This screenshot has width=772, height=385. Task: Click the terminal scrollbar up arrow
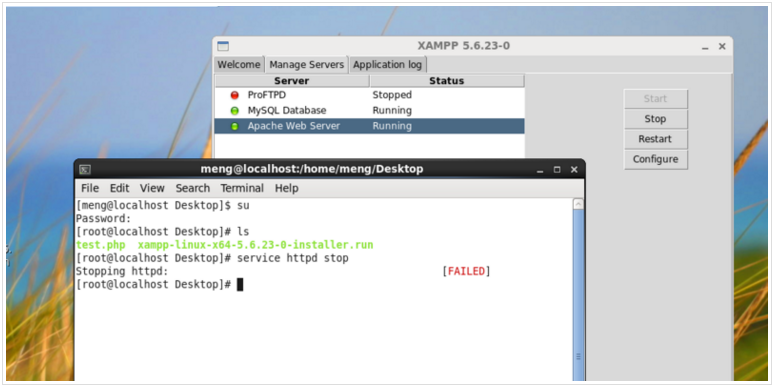pos(579,204)
